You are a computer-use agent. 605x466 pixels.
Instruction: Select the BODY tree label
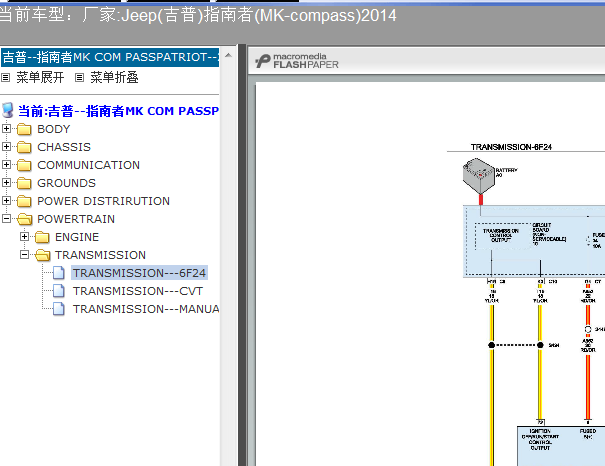coord(54,129)
